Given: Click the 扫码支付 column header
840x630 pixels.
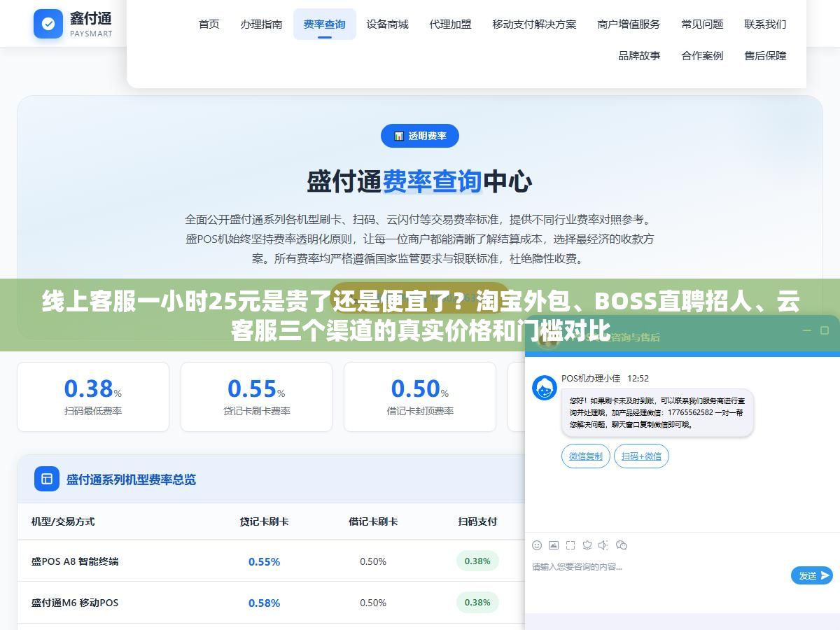Looking at the screenshot, I should [477, 521].
